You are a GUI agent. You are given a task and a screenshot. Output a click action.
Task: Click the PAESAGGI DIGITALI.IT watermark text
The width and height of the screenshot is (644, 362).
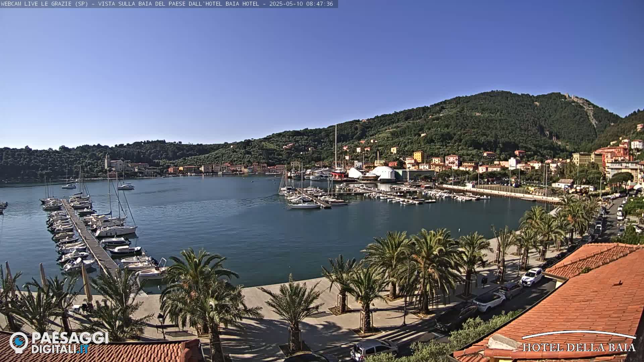[x=70, y=343]
